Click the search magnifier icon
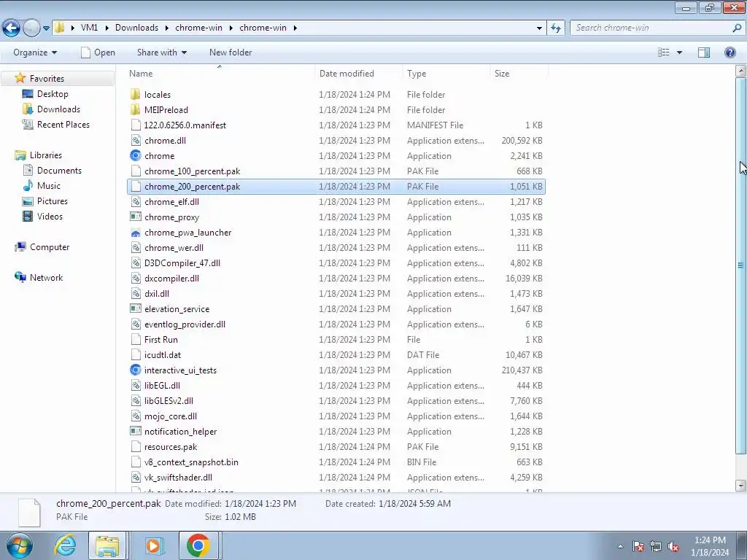Image resolution: width=747 pixels, height=560 pixels. pos(737,28)
